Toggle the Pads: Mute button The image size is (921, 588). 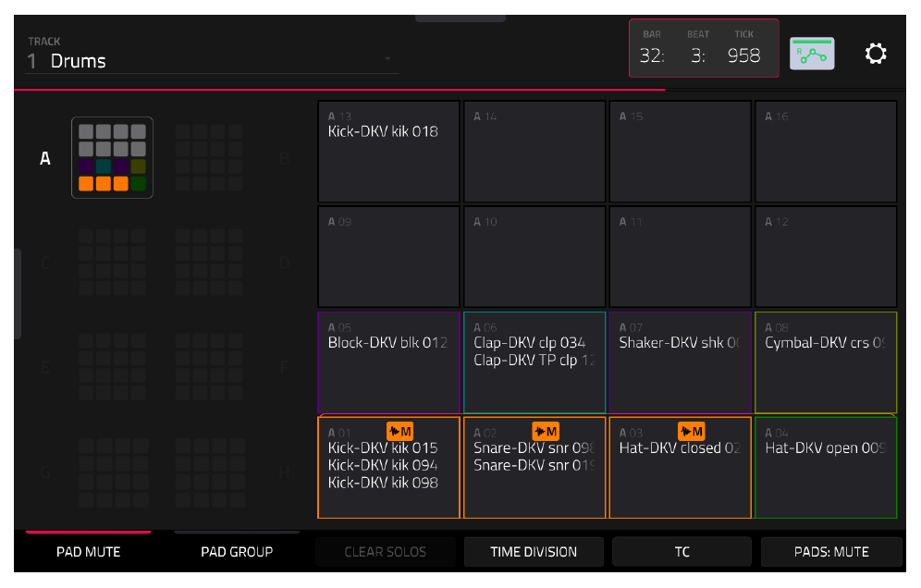[x=831, y=552]
